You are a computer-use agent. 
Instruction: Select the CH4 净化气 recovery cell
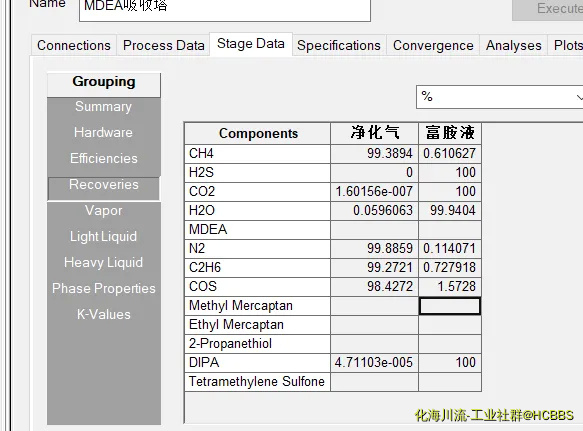click(374, 154)
